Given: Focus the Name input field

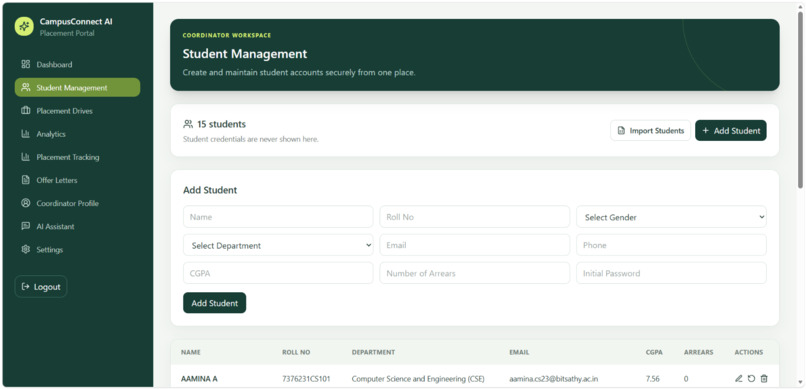Looking at the screenshot, I should click(x=278, y=217).
